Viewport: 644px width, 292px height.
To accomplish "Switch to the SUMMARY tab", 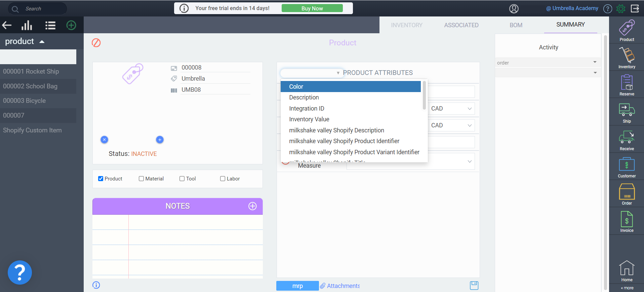I will coord(570,25).
